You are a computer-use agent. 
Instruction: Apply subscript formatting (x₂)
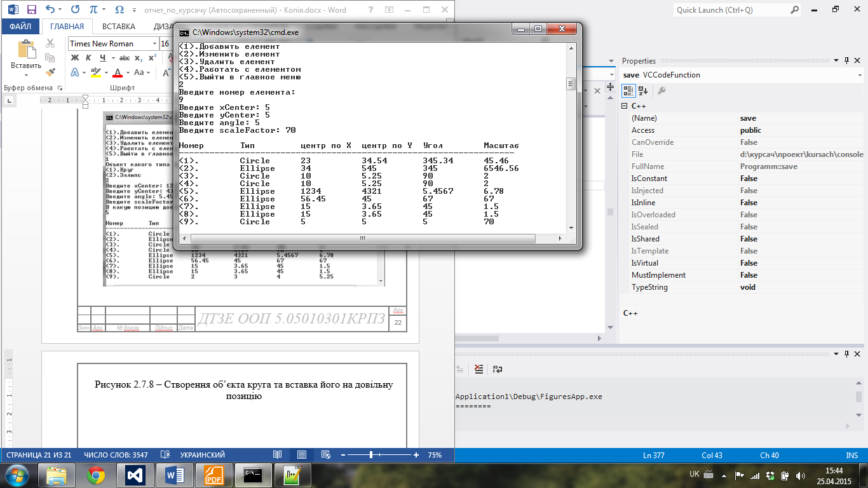click(x=139, y=58)
